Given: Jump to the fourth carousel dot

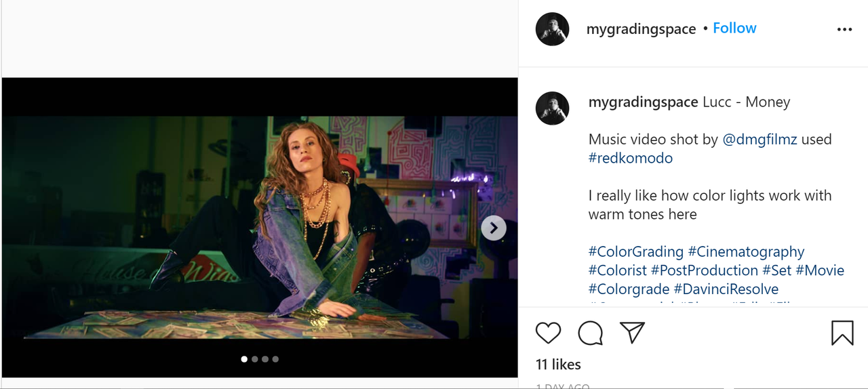Looking at the screenshot, I should 275,359.
